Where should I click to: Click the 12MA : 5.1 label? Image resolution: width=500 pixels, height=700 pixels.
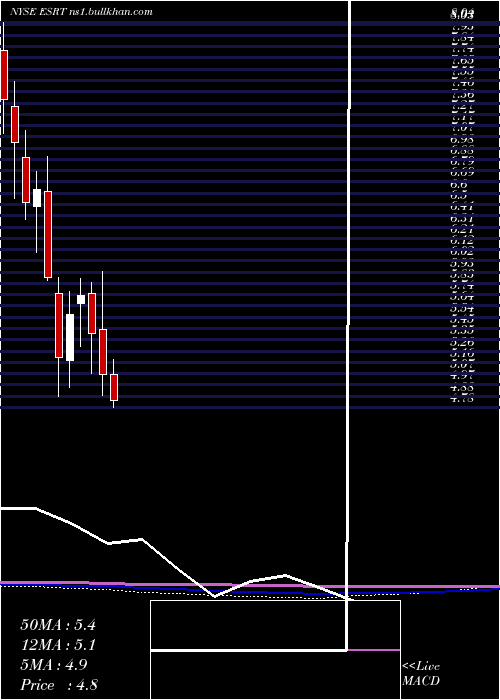pyautogui.click(x=58, y=645)
